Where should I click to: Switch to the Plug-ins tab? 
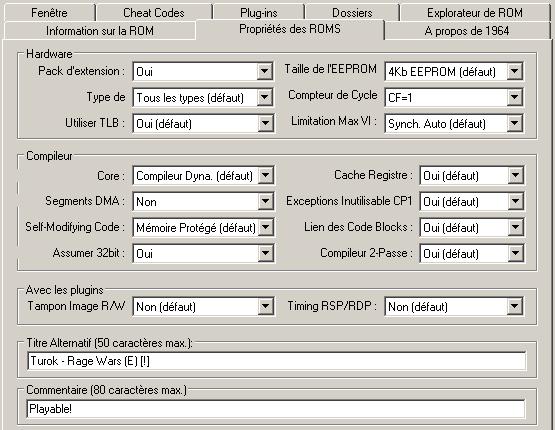point(258,13)
